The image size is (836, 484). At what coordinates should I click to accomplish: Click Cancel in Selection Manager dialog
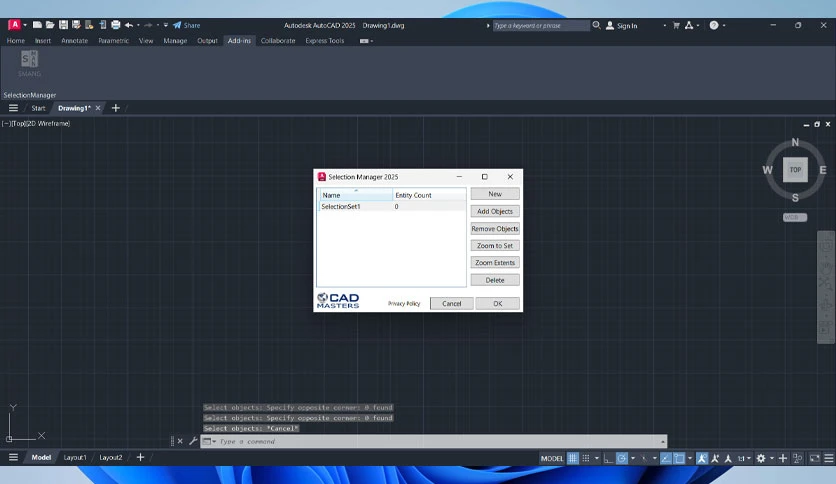click(x=452, y=303)
